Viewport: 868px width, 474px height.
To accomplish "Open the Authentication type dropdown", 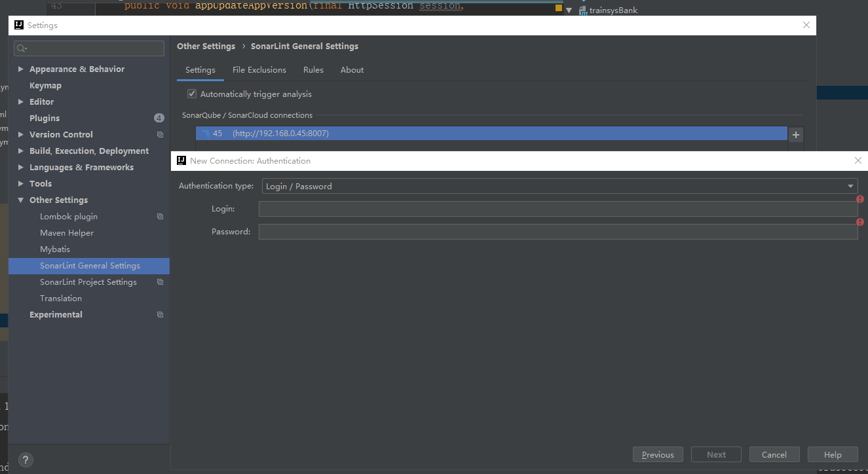I will (559, 186).
